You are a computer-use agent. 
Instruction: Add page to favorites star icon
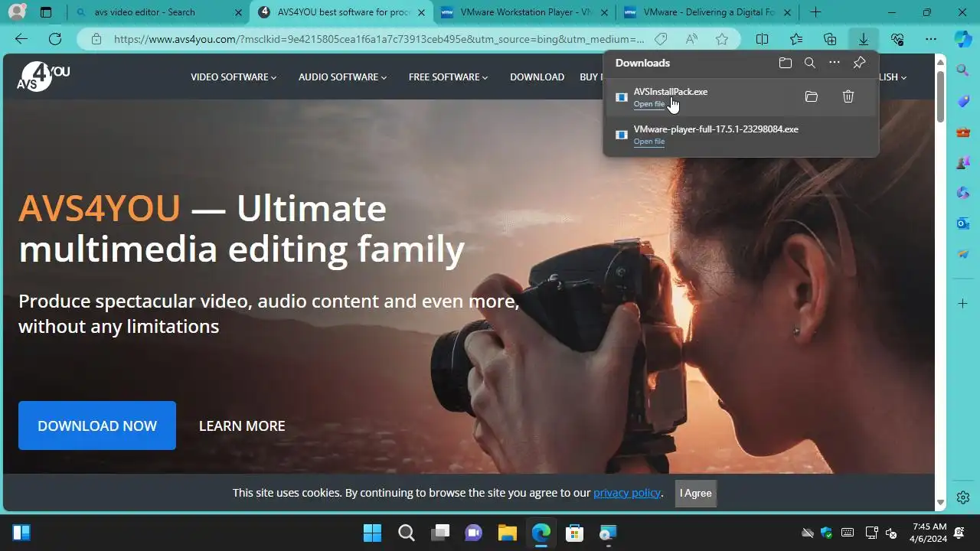coord(722,39)
